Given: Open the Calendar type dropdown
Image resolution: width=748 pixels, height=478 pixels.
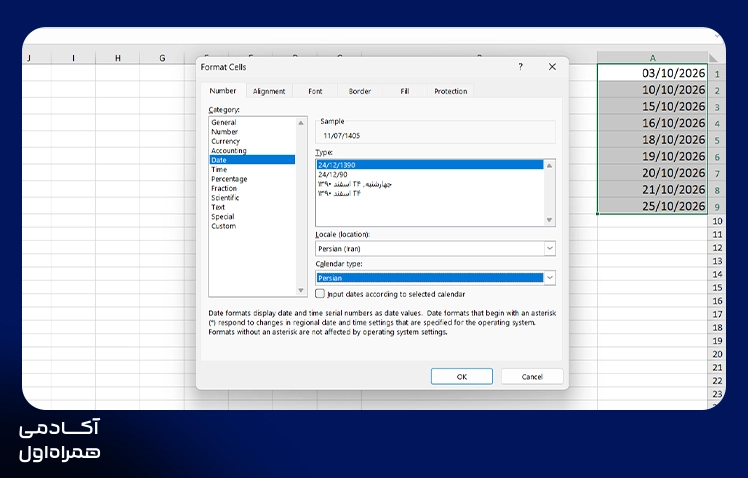Looking at the screenshot, I should [550, 278].
